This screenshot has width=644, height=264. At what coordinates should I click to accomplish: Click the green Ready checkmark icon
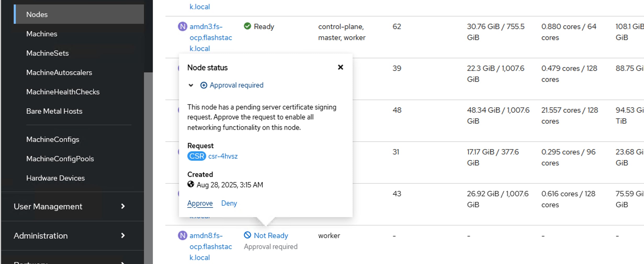pos(247,26)
